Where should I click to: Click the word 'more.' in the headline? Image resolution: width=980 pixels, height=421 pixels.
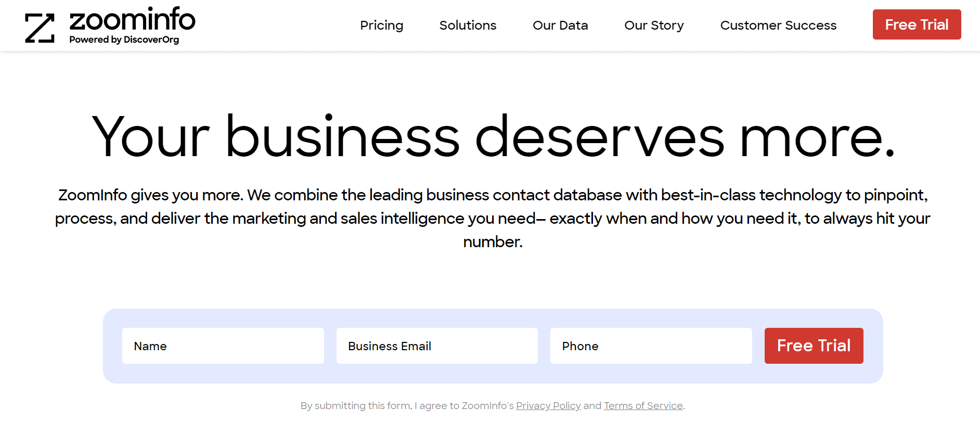click(817, 137)
